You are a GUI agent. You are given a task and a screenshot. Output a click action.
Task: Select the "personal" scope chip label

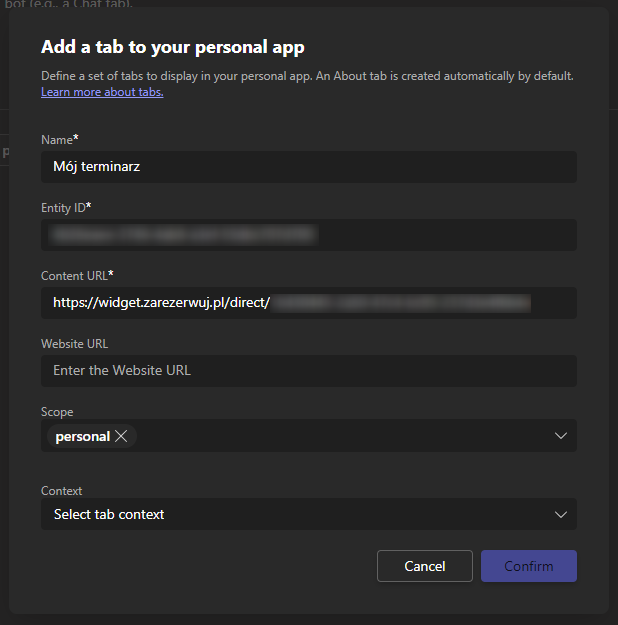click(x=82, y=436)
